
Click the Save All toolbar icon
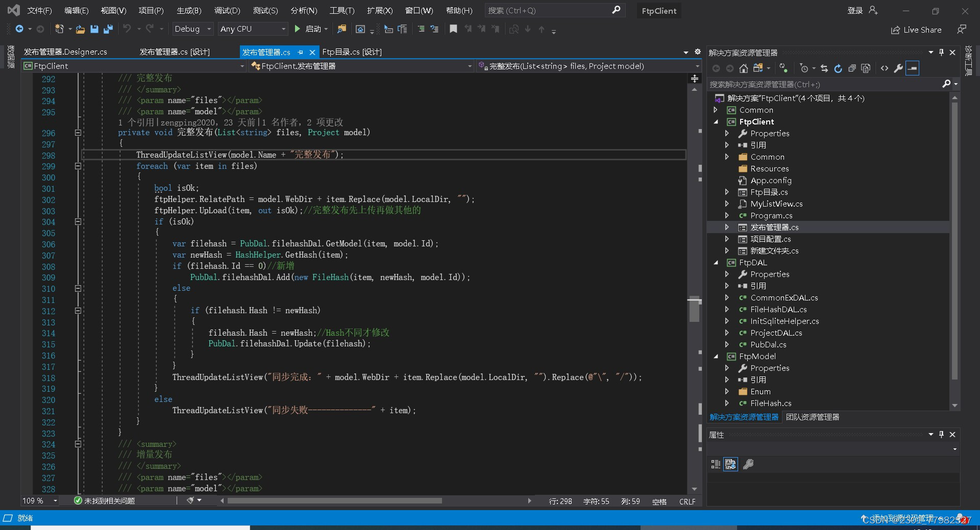(x=108, y=29)
